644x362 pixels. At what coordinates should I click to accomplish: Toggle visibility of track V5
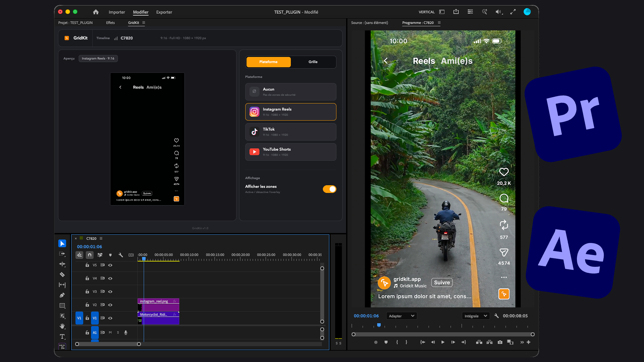point(110,265)
